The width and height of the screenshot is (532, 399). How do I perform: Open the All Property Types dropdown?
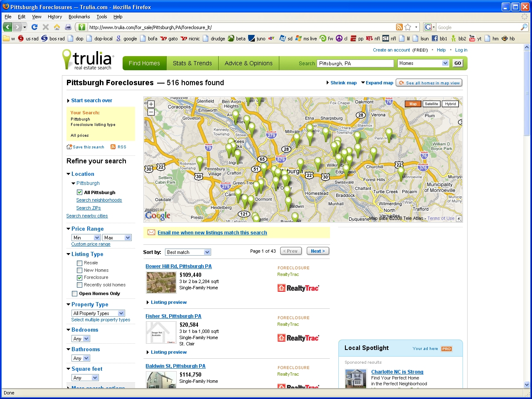tap(98, 313)
